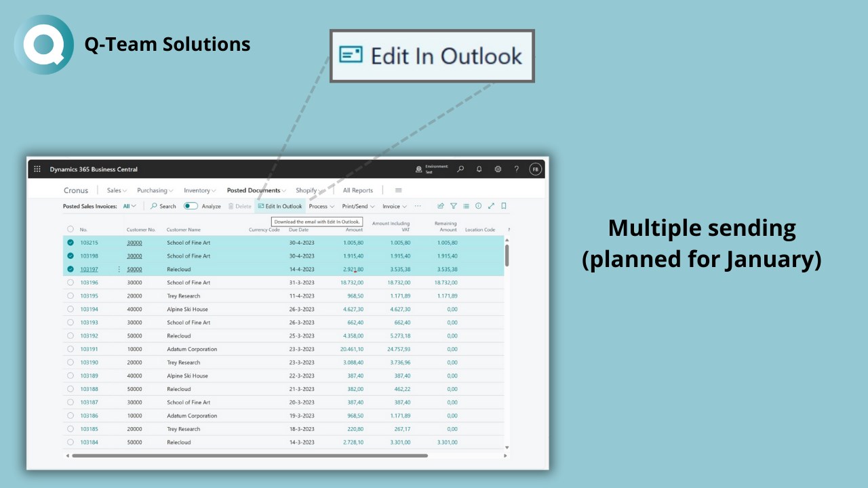868x488 pixels.
Task: Expand the Purchasing navigation menu
Action: coord(155,190)
